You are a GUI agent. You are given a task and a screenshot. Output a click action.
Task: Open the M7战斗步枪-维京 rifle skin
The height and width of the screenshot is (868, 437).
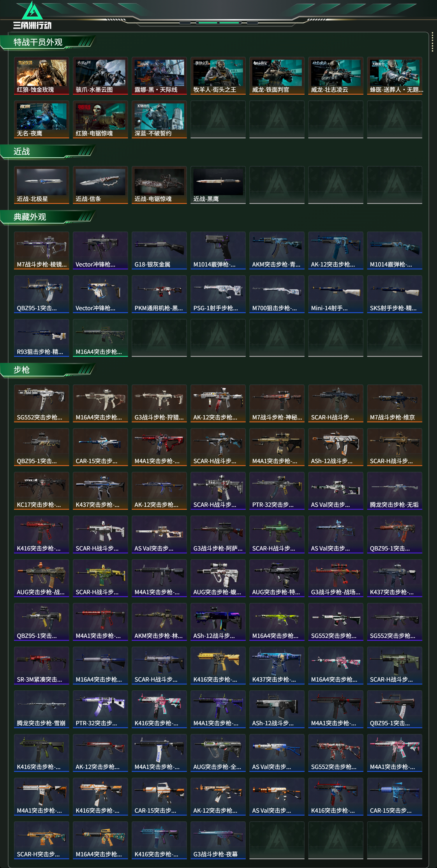(394, 403)
